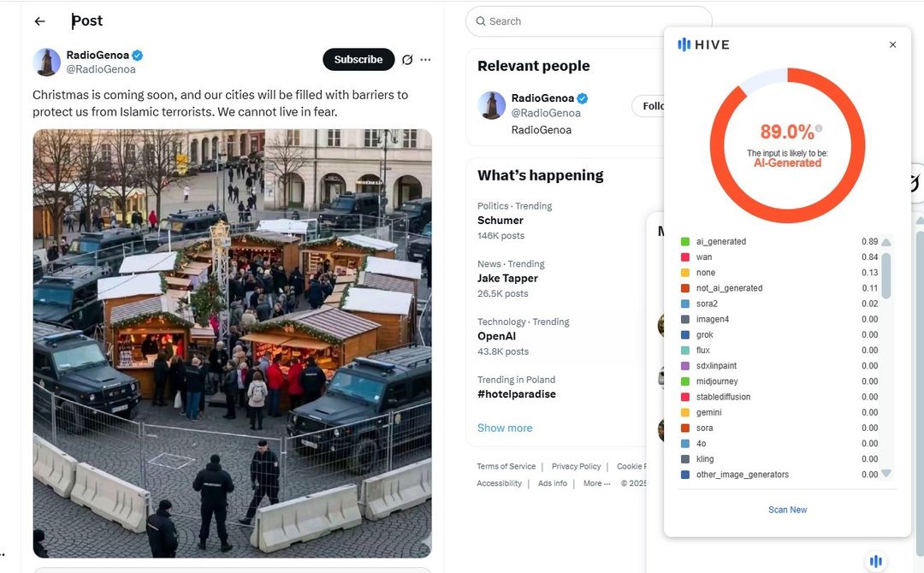This screenshot has width=924, height=573.
Task: Open the Christmas market post image
Action: click(x=232, y=343)
